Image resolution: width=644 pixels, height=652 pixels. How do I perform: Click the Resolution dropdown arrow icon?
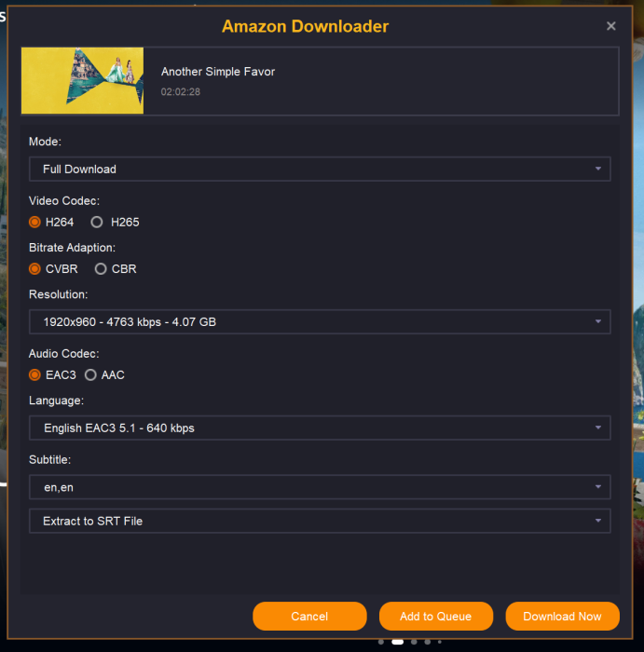pos(597,322)
